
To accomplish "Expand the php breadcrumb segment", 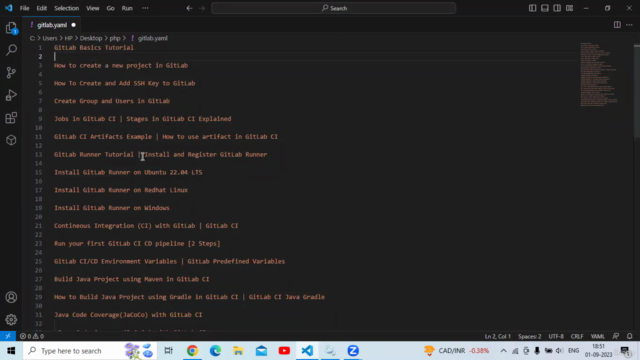I will (115, 38).
